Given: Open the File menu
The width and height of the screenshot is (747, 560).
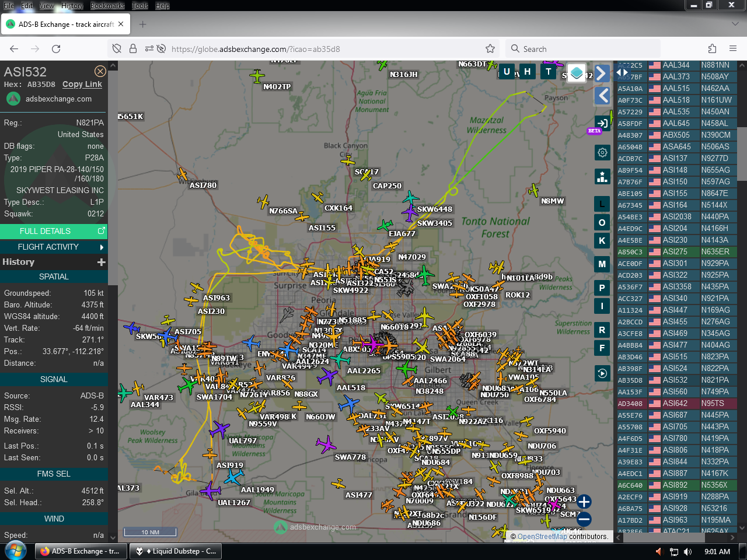Looking at the screenshot, I should pyautogui.click(x=9, y=5).
